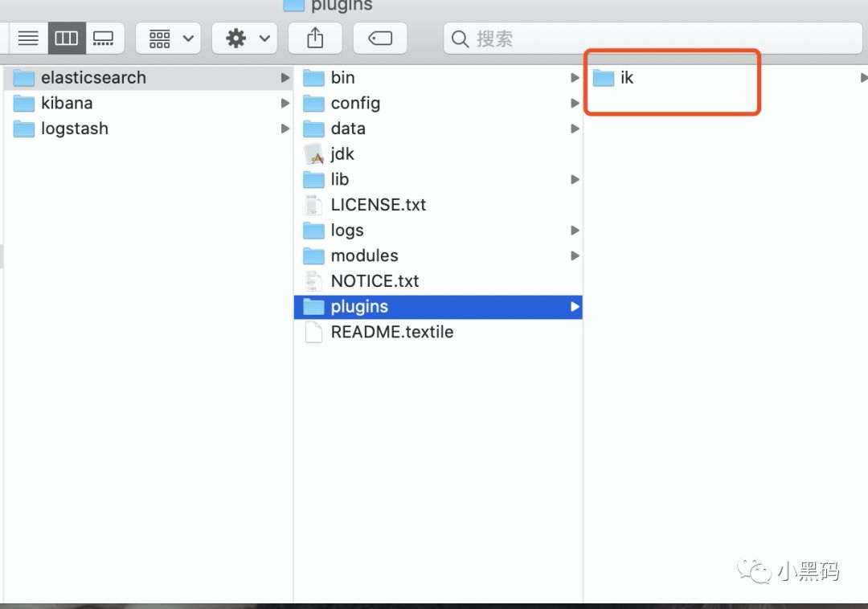Expand the modules folder arrow
Screen dimensions: 868x609
(575, 256)
